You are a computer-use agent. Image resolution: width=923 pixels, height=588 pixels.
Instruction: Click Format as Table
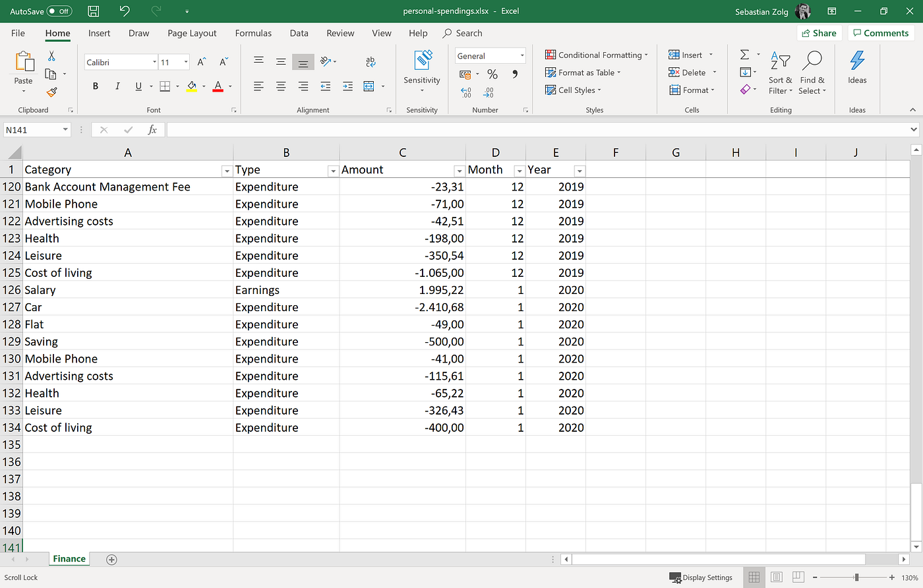pyautogui.click(x=583, y=73)
